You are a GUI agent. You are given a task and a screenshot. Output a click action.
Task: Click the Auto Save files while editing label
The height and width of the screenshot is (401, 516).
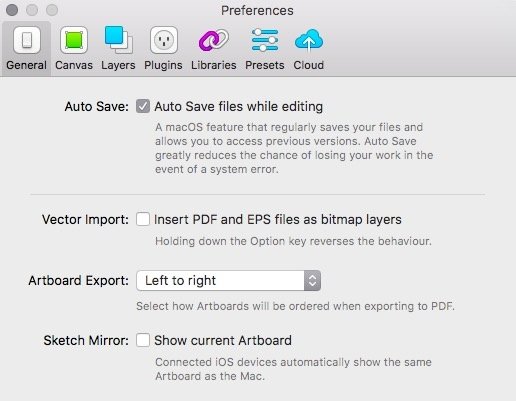tap(238, 107)
